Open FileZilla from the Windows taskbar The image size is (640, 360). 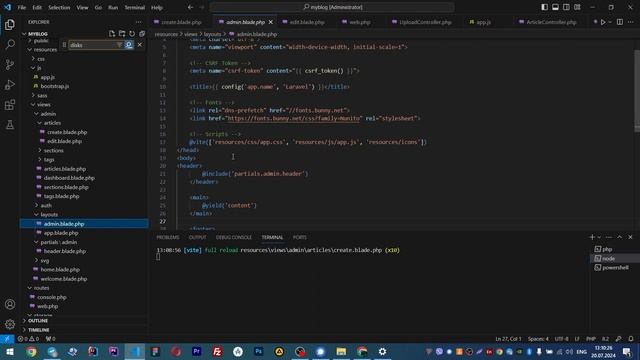click(x=217, y=351)
